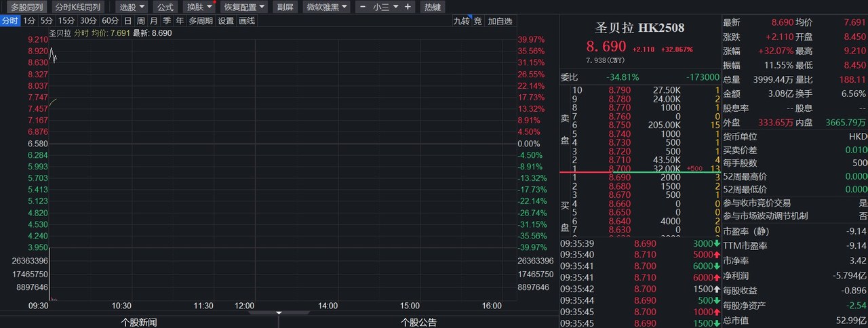The image size is (868, 328).
Task: Click the 09:35:39 trade tick row
Action: click(x=639, y=243)
